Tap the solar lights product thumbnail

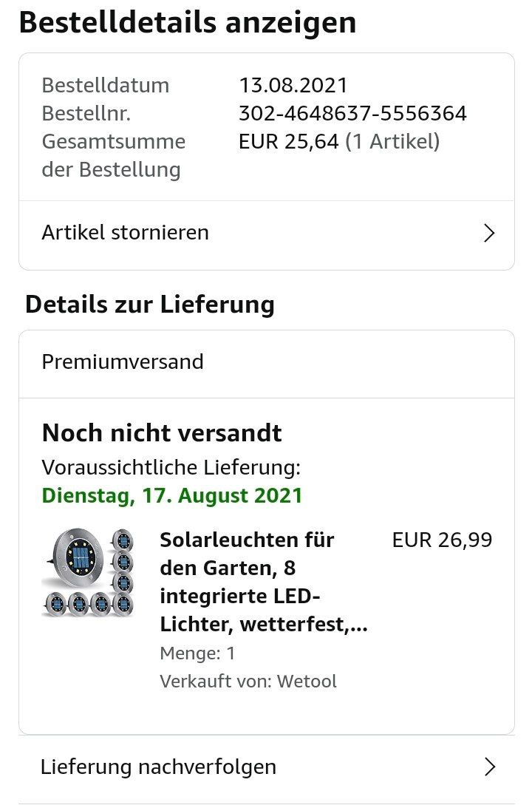tap(87, 573)
